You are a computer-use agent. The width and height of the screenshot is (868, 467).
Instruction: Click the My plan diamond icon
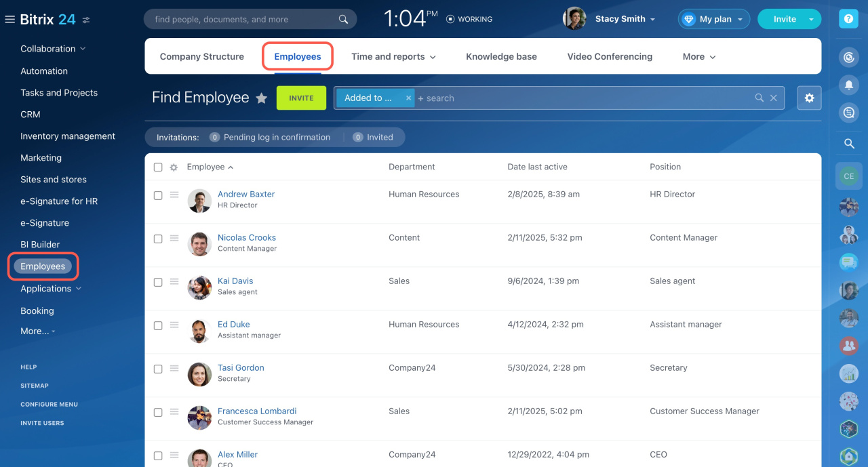(688, 20)
